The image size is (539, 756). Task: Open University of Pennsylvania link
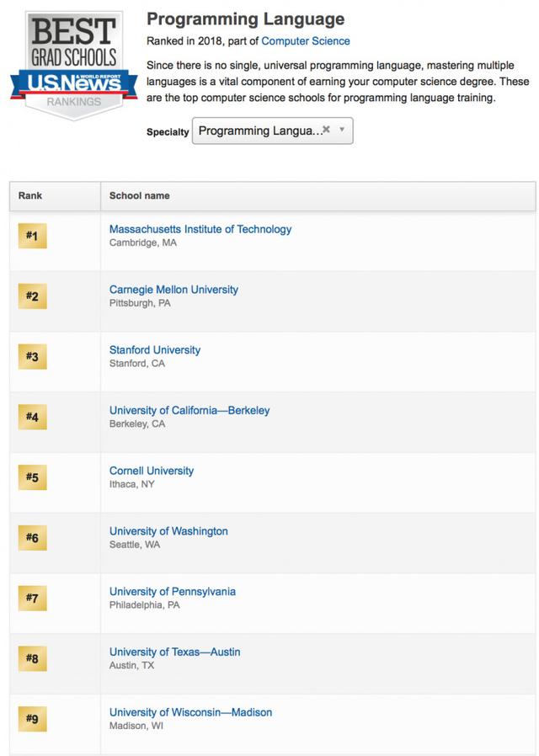point(173,591)
